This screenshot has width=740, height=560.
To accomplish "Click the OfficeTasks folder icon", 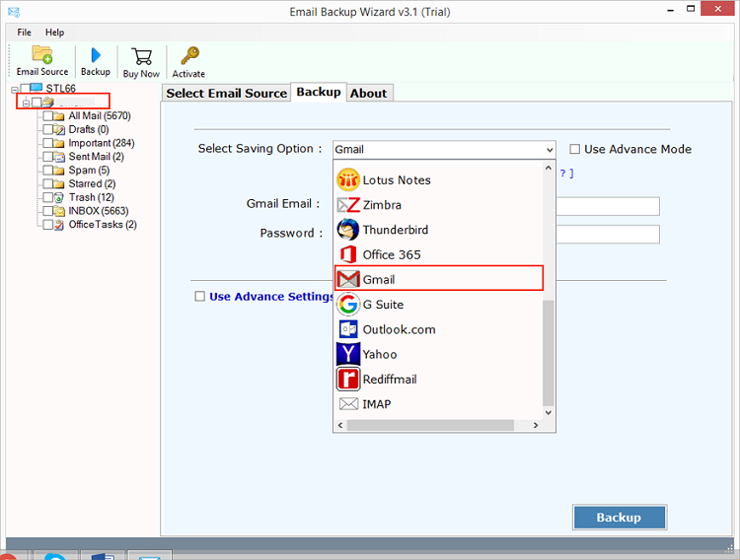I will coord(59,225).
